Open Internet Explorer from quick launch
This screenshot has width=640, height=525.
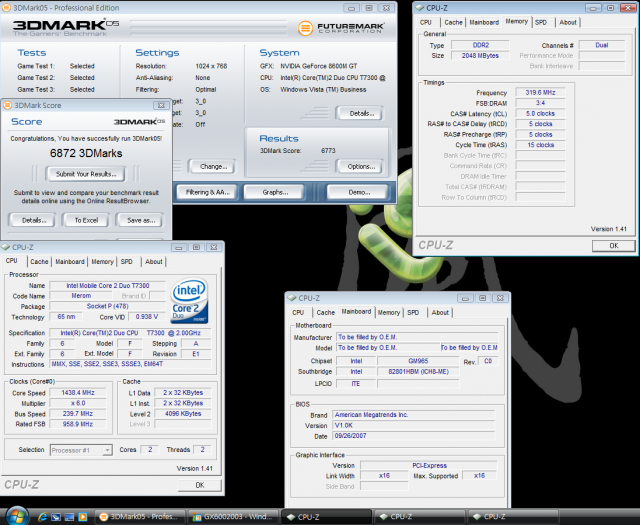click(x=42, y=517)
